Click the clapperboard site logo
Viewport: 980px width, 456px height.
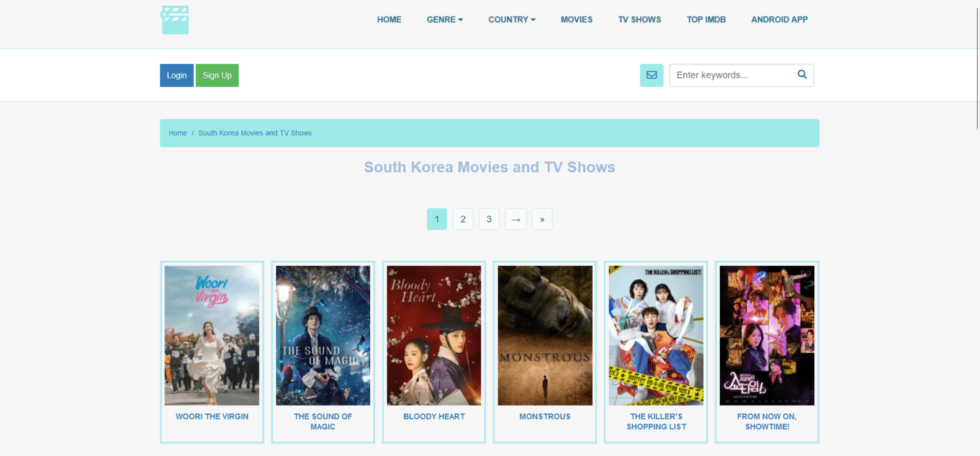point(174,20)
